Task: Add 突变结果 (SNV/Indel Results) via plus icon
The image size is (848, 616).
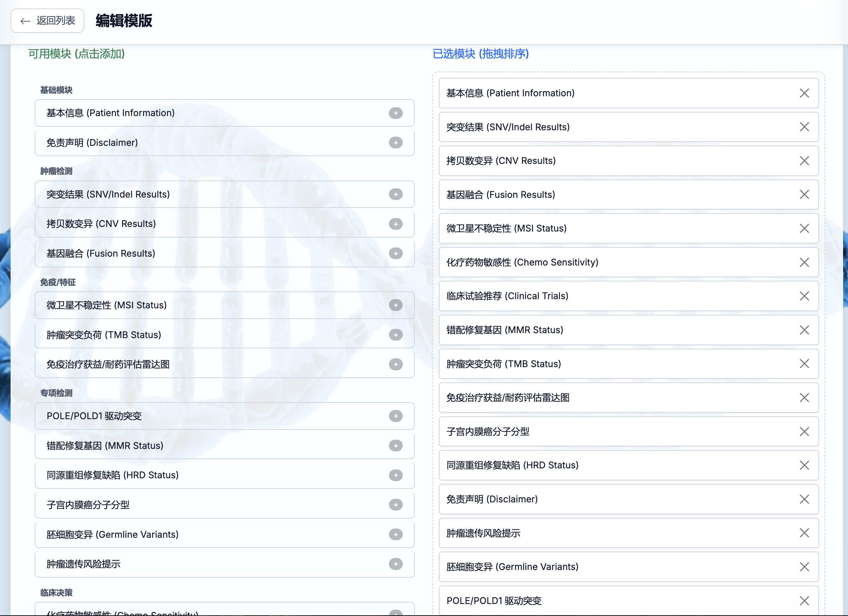Action: coord(396,194)
